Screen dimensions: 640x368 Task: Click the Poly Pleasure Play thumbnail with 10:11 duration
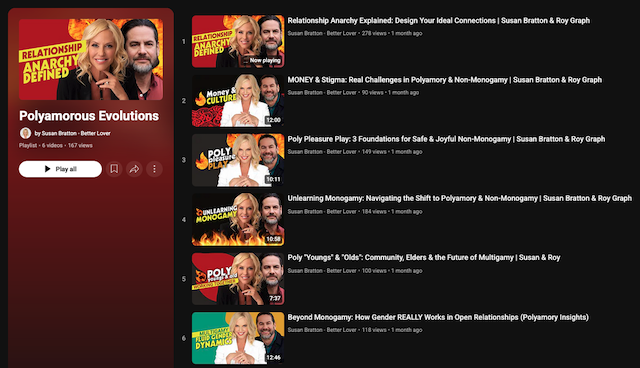click(x=238, y=160)
